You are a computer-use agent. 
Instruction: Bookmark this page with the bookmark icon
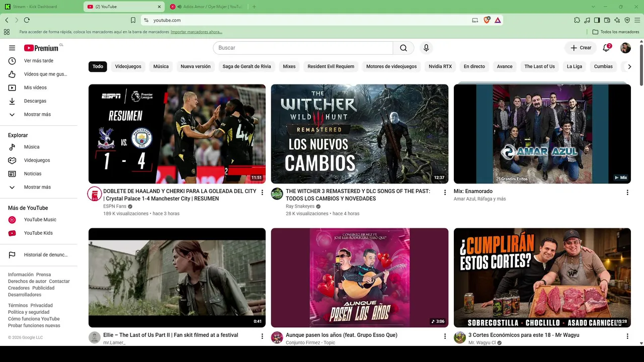(133, 20)
